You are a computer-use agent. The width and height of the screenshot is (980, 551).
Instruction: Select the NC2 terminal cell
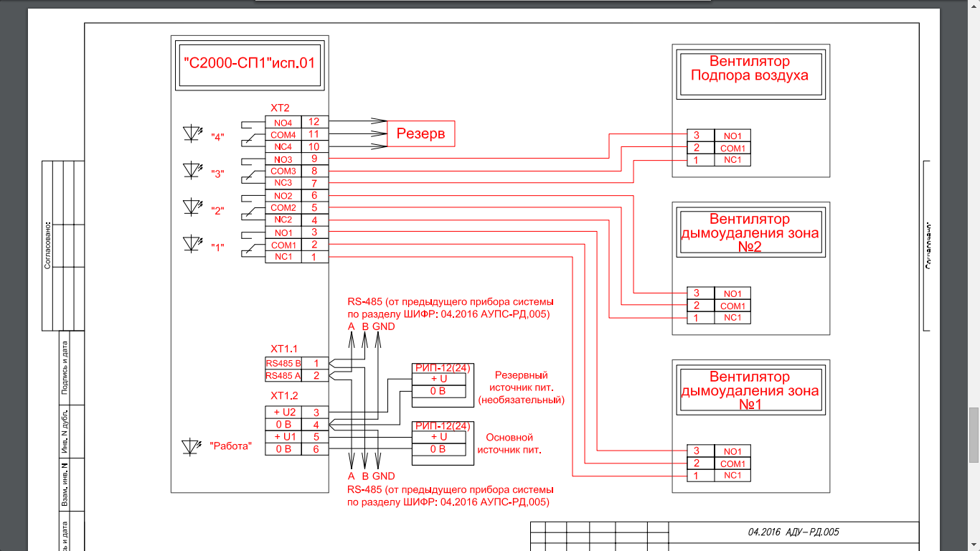(x=283, y=220)
